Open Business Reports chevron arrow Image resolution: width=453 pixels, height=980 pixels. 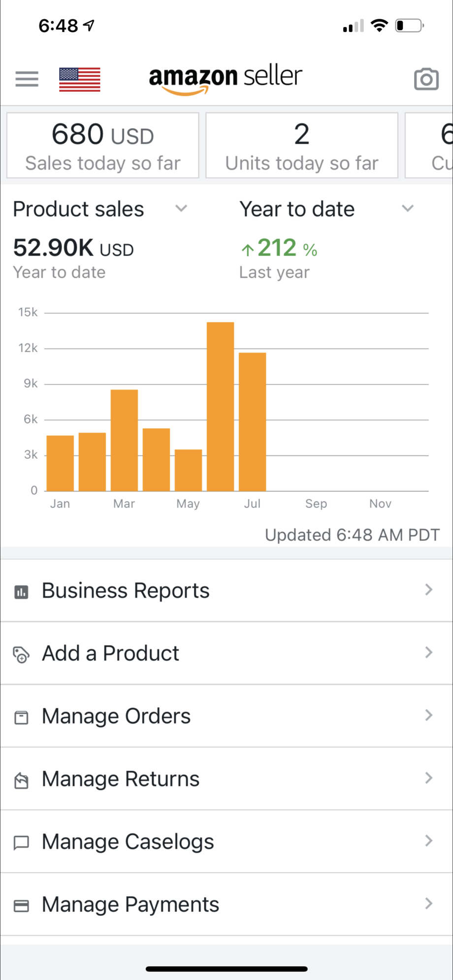click(x=429, y=590)
